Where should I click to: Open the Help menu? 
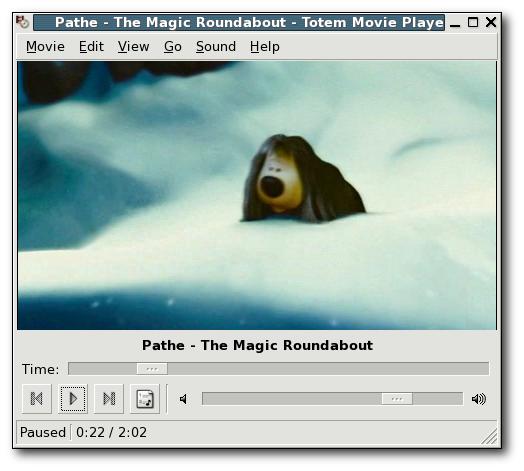pos(265,46)
